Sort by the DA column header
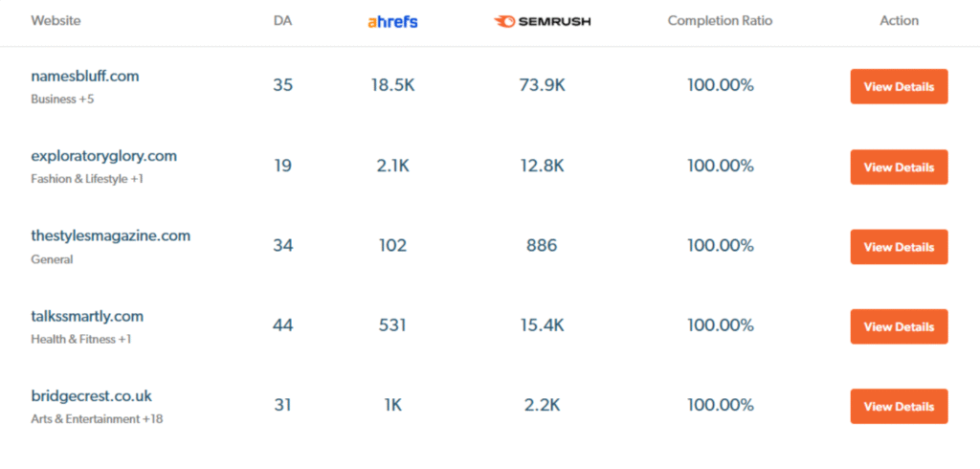Screen dimensions: 980x469 click(x=282, y=21)
